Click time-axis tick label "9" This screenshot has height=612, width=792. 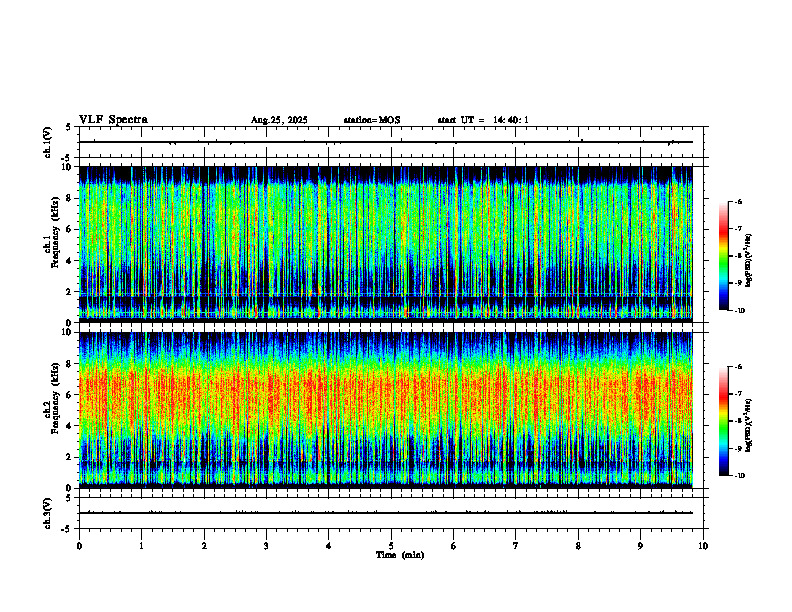[x=641, y=546]
